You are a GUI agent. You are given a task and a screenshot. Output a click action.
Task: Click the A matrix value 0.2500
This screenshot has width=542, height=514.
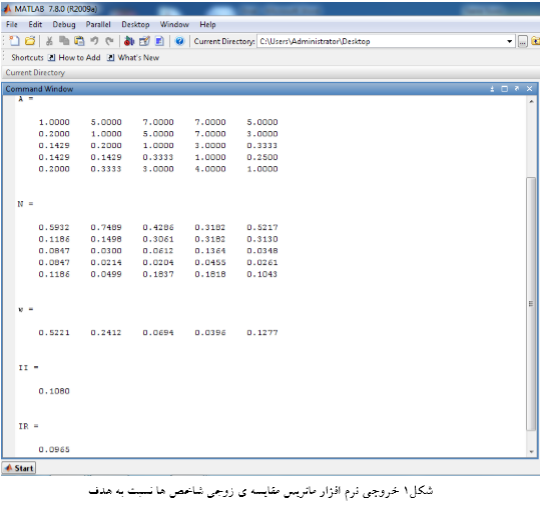[262, 157]
